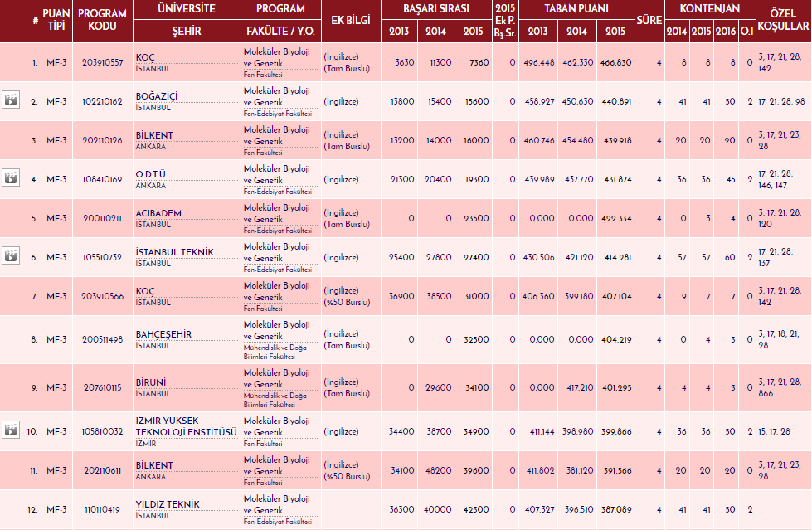Open the ACIBADEM university link

point(158,213)
